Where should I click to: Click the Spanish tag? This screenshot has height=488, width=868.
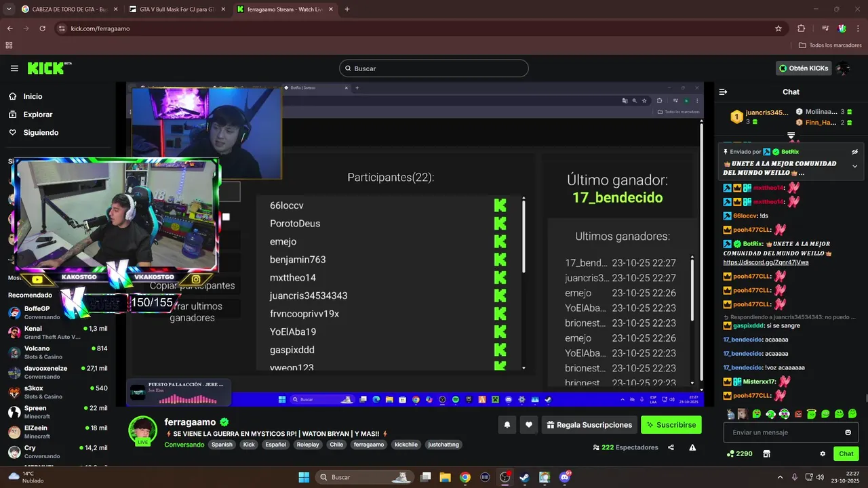[222, 445]
